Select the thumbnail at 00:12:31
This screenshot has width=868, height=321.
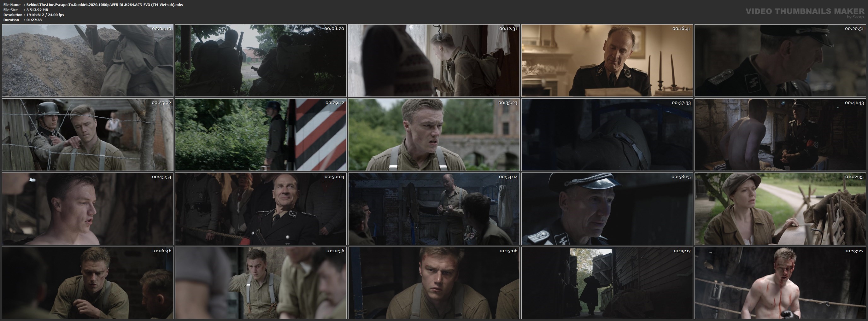(434, 61)
